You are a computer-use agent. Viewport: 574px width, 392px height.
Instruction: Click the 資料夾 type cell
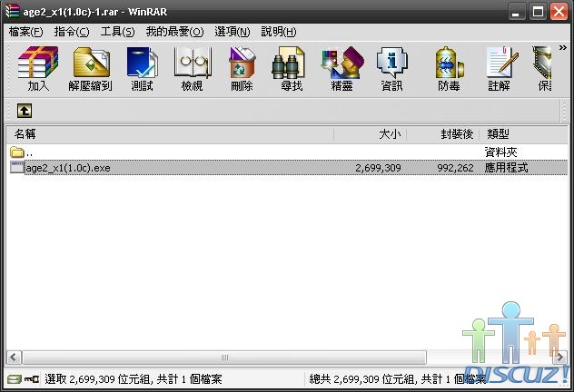coord(500,152)
